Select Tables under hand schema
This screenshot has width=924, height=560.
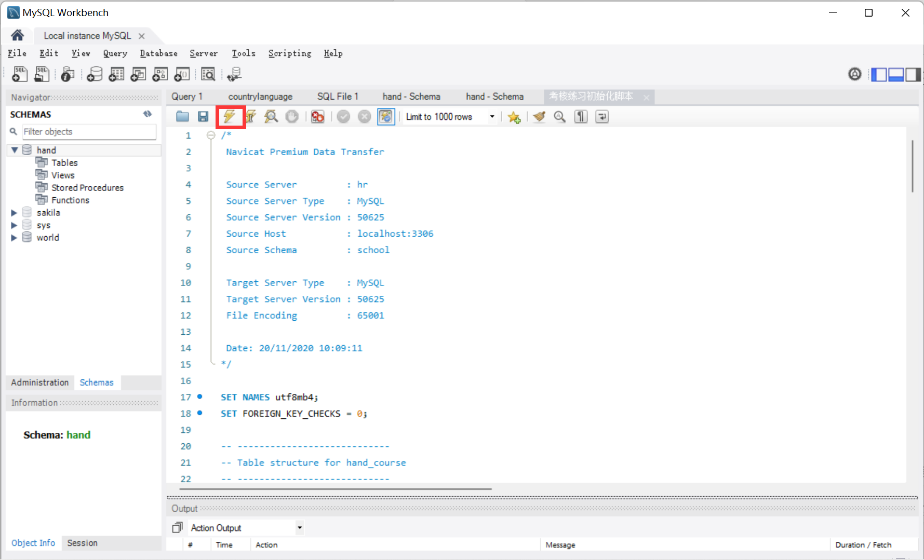click(x=64, y=162)
